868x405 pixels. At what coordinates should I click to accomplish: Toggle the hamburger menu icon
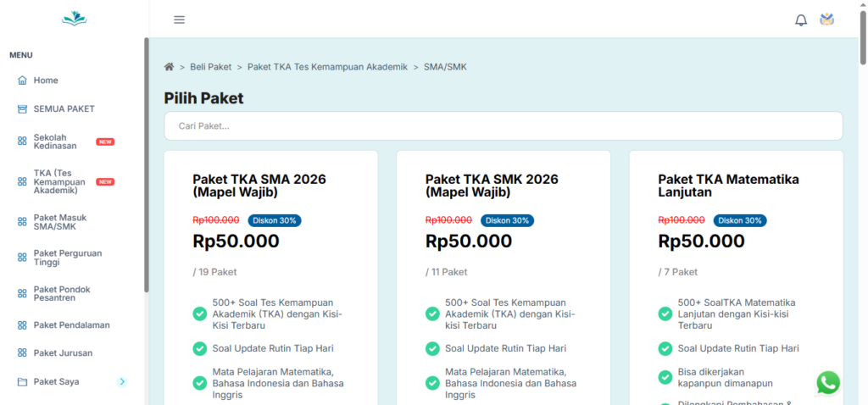coord(180,20)
